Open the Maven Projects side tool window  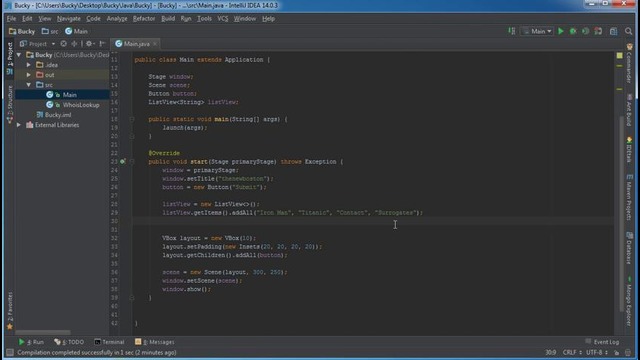click(629, 197)
